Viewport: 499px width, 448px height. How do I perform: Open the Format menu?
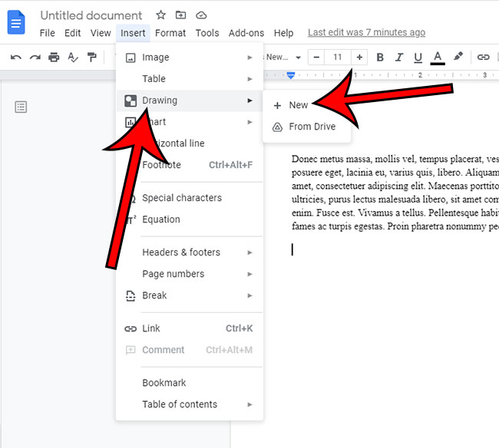pos(170,33)
